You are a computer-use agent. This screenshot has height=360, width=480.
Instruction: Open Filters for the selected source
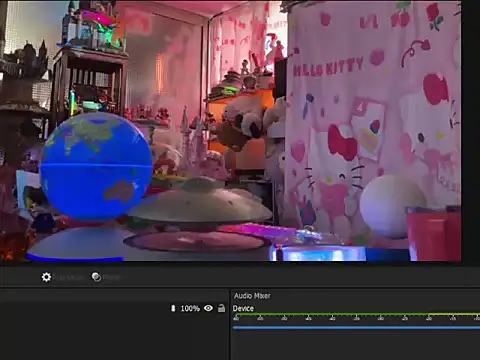[x=96, y=277]
